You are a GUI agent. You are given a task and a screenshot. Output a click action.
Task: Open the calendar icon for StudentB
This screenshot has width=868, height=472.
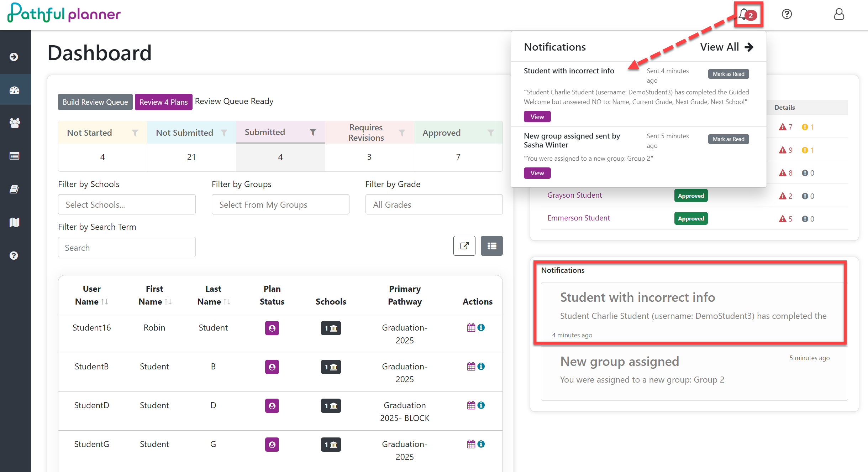pyautogui.click(x=471, y=367)
